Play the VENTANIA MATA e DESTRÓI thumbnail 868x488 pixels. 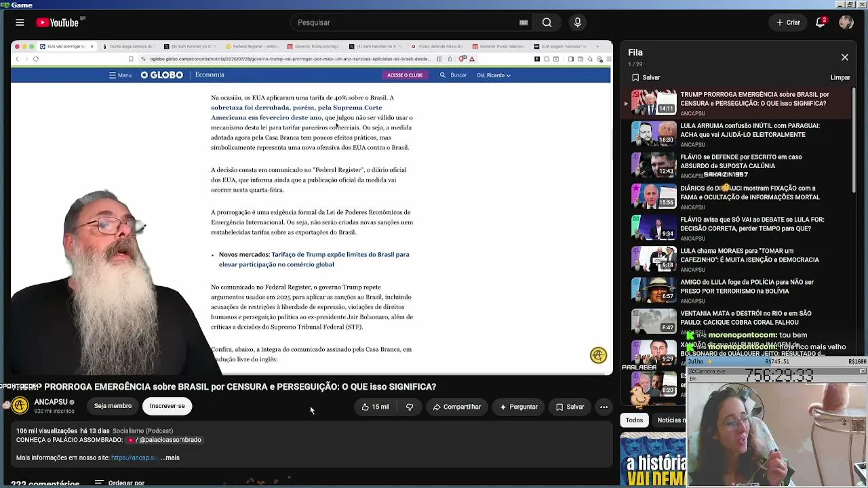654,321
